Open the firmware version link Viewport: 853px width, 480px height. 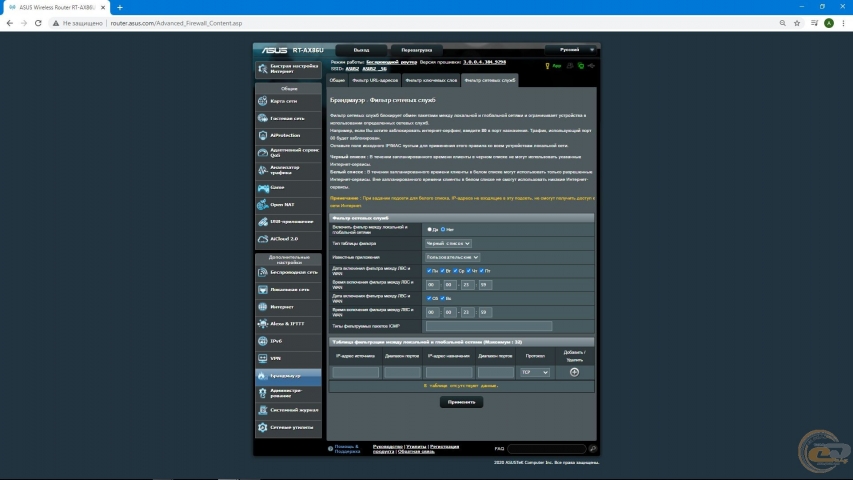pyautogui.click(x=485, y=62)
